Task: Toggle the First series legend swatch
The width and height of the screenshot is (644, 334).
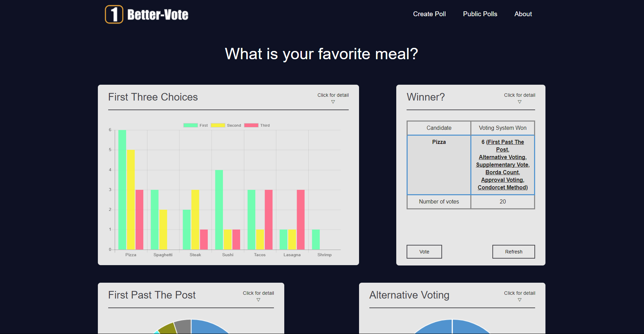Action: coord(191,125)
